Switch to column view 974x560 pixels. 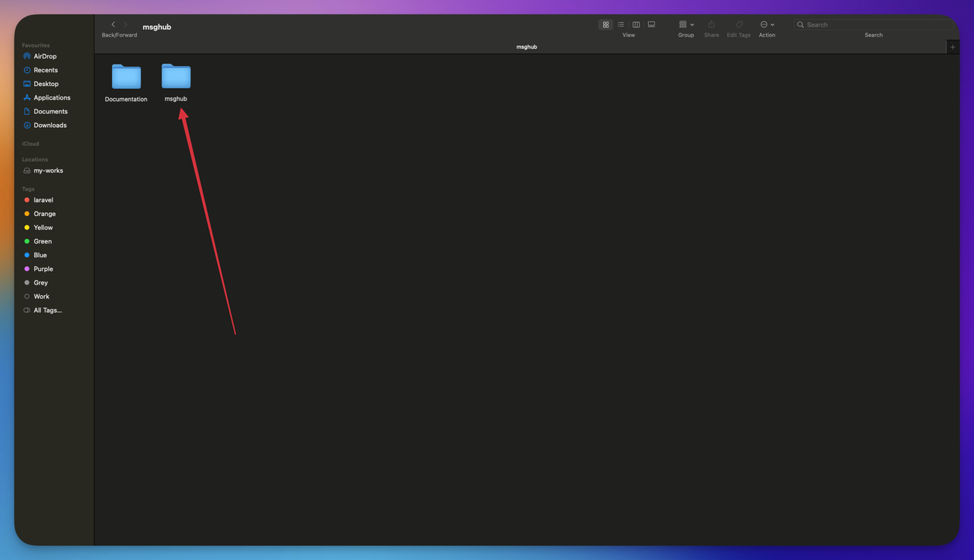click(x=637, y=24)
